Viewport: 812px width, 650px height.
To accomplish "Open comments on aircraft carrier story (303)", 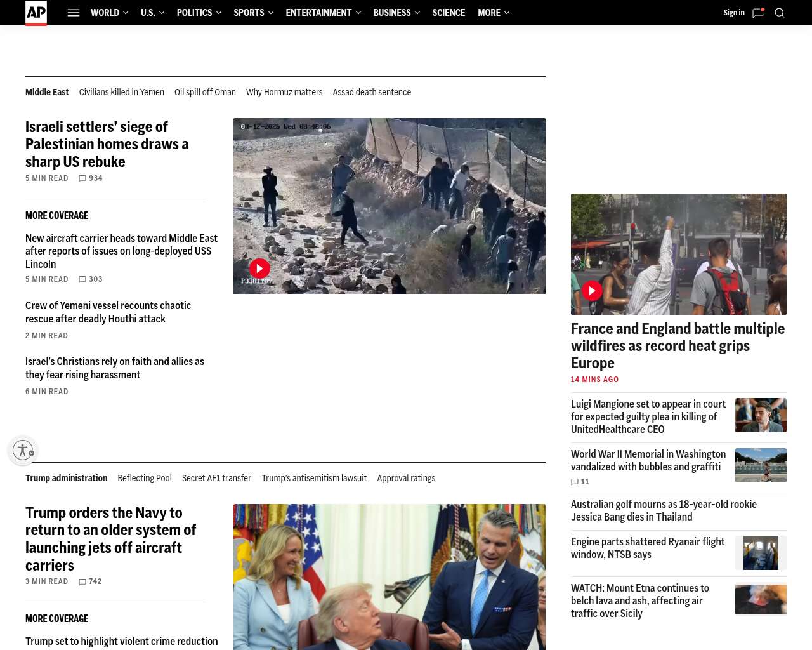I will coord(91,279).
